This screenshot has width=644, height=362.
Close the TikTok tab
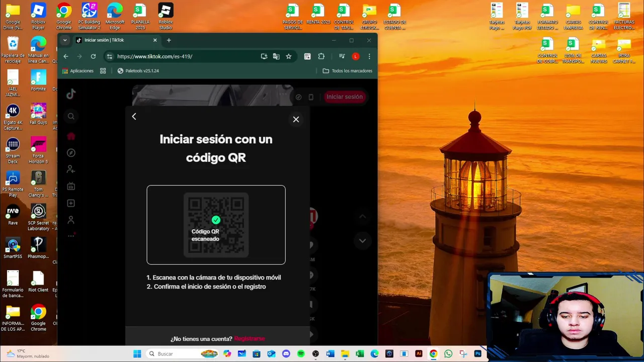[x=155, y=40]
